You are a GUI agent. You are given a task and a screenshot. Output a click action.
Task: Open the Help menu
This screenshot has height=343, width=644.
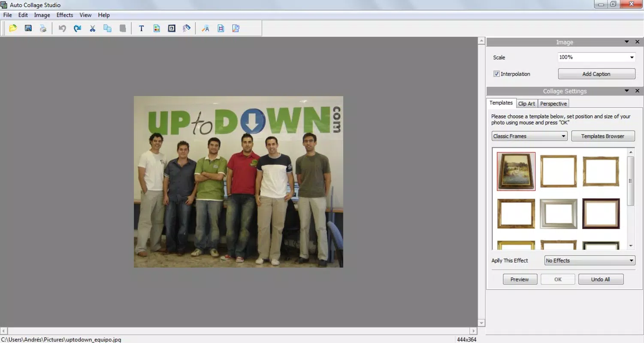click(x=104, y=15)
